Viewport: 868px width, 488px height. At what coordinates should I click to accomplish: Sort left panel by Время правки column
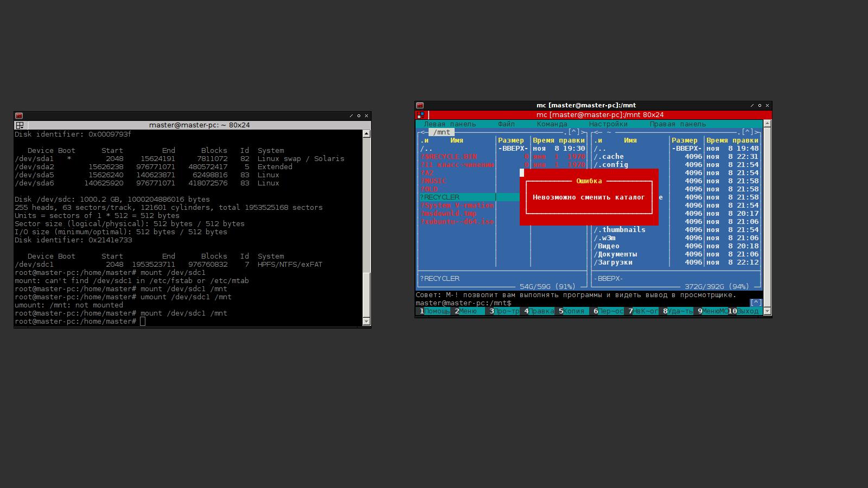coord(558,140)
